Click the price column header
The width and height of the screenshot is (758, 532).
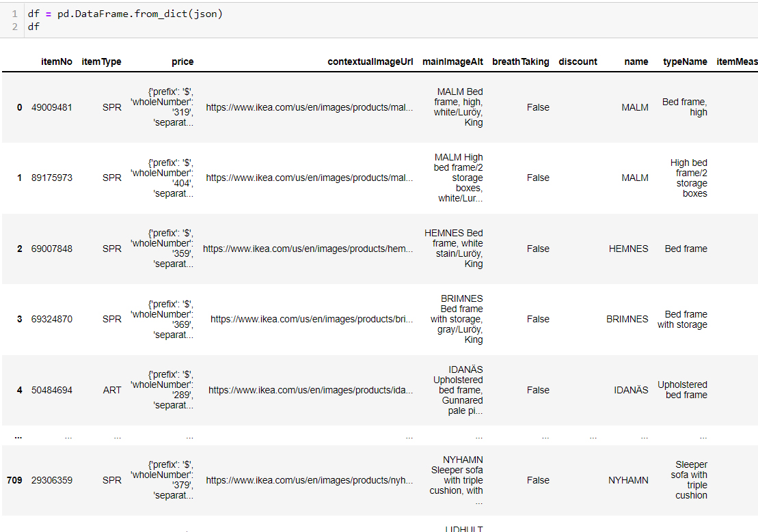point(182,61)
